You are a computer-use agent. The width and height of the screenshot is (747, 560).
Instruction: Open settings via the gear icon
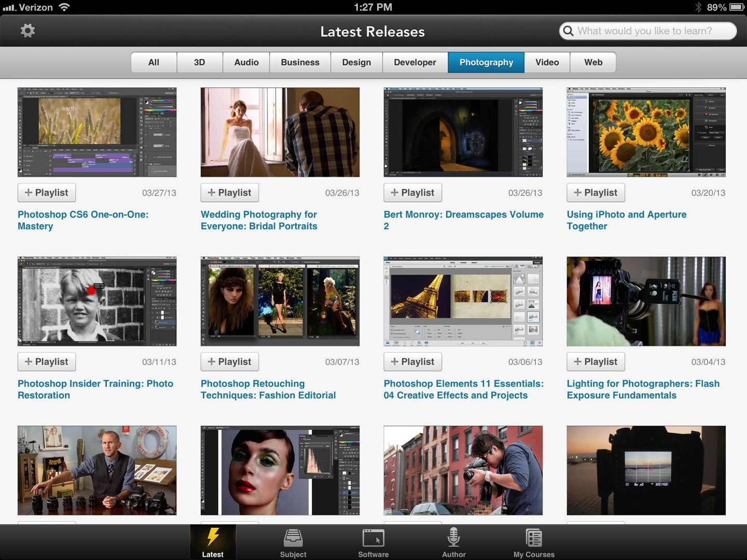(27, 31)
